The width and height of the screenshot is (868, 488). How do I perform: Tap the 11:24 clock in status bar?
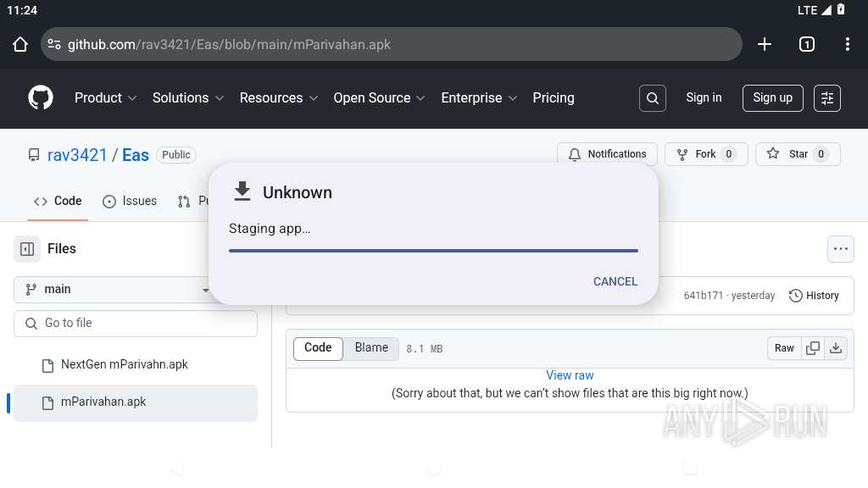pyautogui.click(x=22, y=10)
